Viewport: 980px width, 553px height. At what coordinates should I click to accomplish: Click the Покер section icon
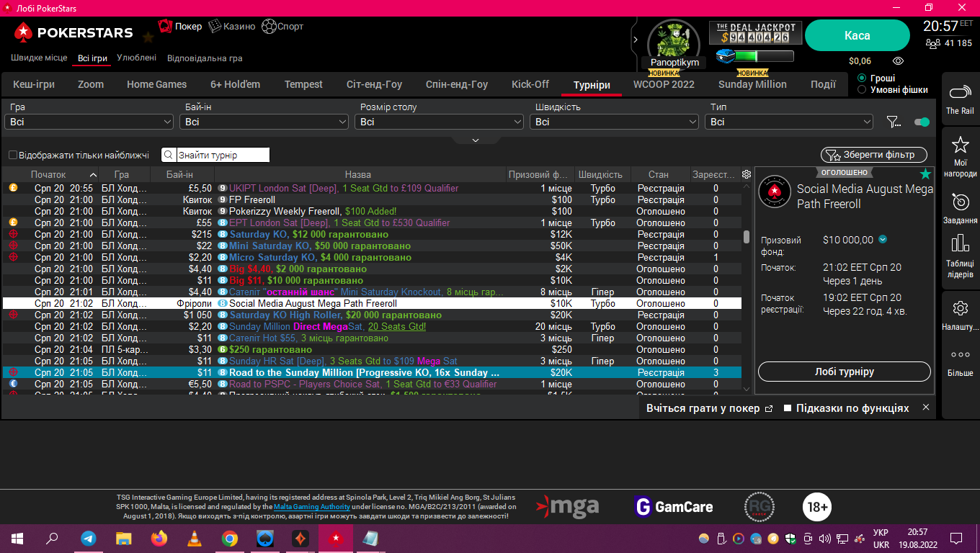(x=165, y=27)
